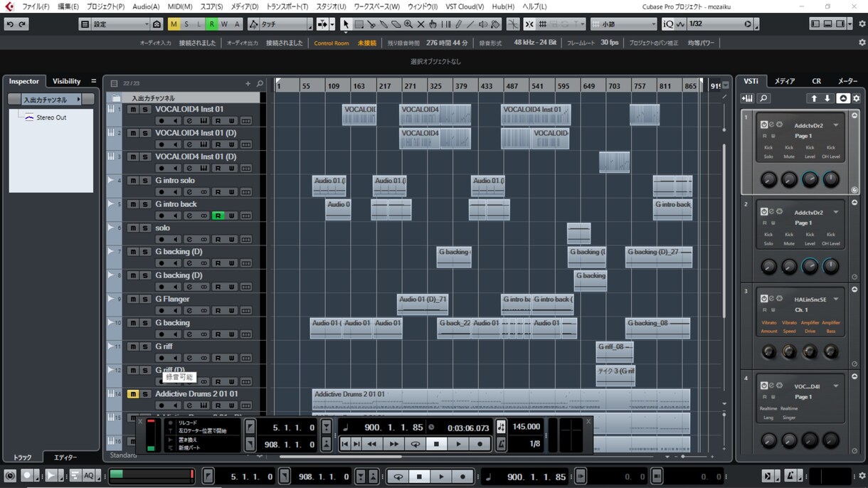Viewport: 868px width, 488px height.
Task: Choose the Mute (X) tool in the toolbar
Action: coord(420,24)
